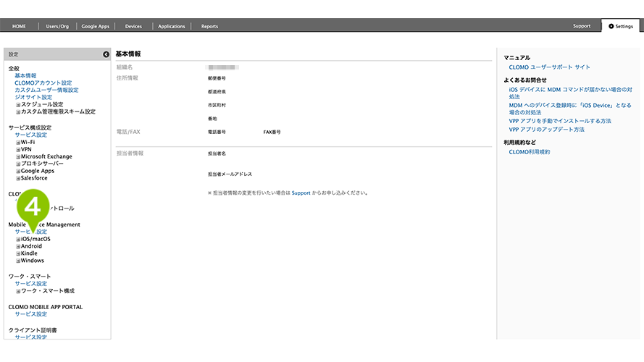Open CLOMO利用規約 link
Screen dimensions: 644x362
[x=529, y=152]
